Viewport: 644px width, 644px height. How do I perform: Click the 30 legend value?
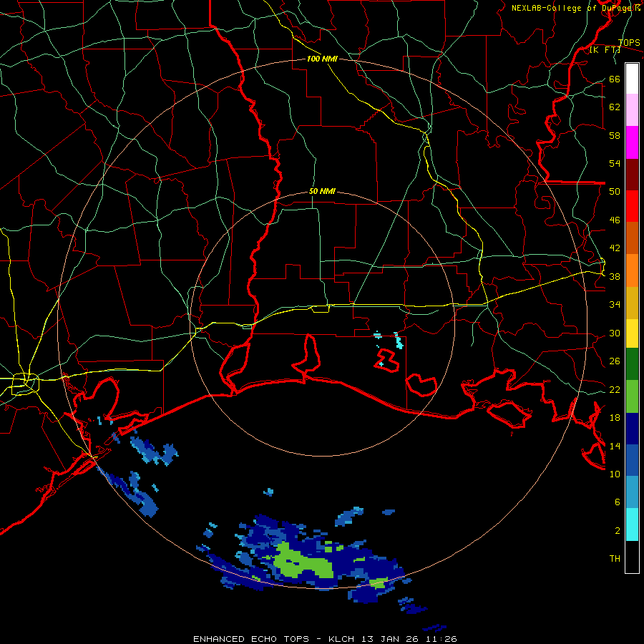615,333
